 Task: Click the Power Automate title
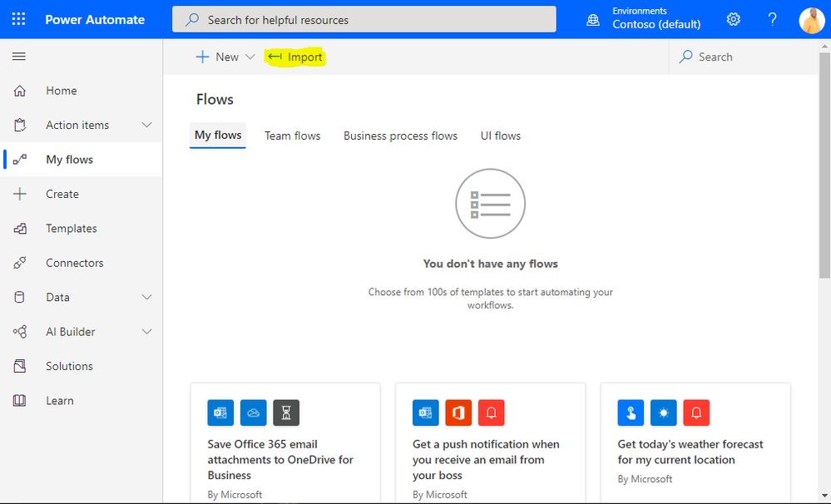(x=95, y=20)
